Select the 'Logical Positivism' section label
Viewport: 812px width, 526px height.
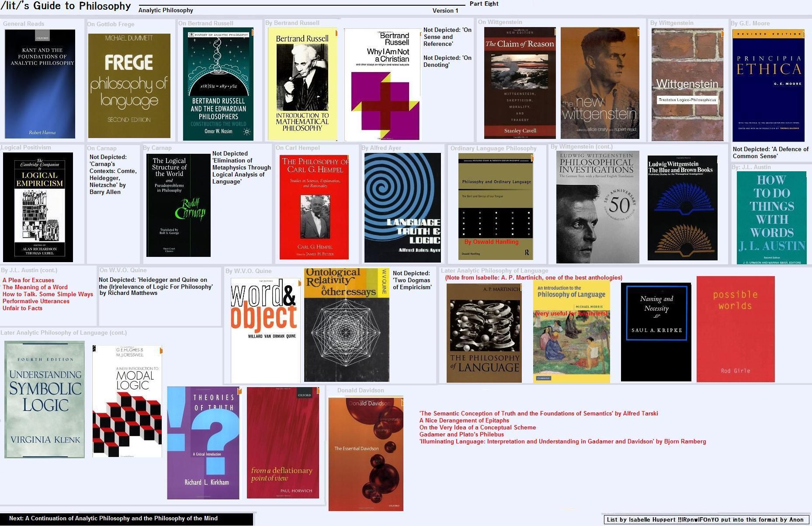[x=26, y=148]
